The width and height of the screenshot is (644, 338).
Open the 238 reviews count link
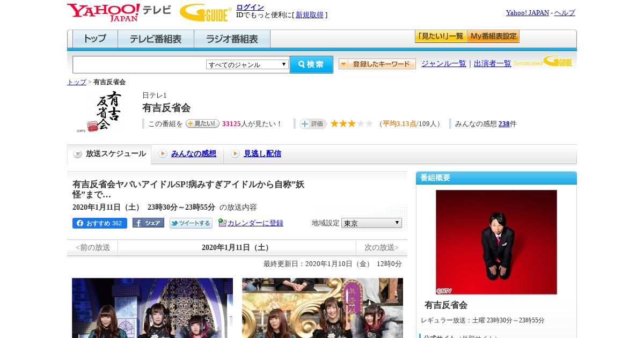coord(504,124)
